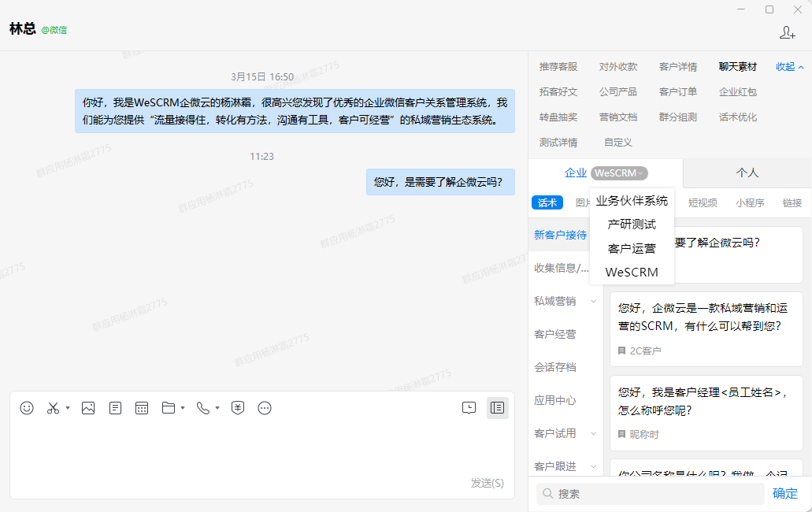Expand the folder icon dropdown arrow
The height and width of the screenshot is (512, 812).
pos(182,408)
